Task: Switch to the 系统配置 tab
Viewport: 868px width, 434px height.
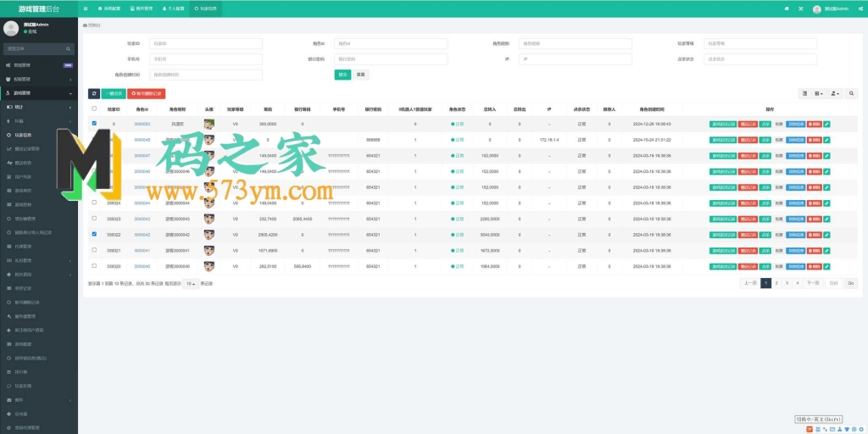Action: (x=109, y=8)
